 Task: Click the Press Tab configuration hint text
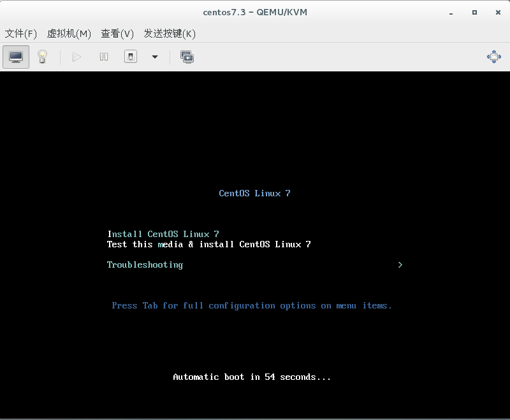[x=252, y=306]
